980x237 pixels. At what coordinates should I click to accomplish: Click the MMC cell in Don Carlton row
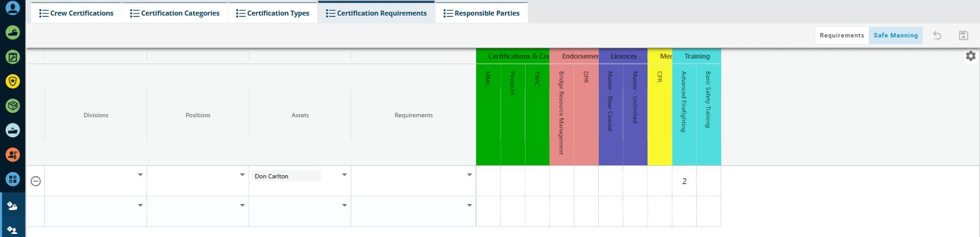pos(488,181)
